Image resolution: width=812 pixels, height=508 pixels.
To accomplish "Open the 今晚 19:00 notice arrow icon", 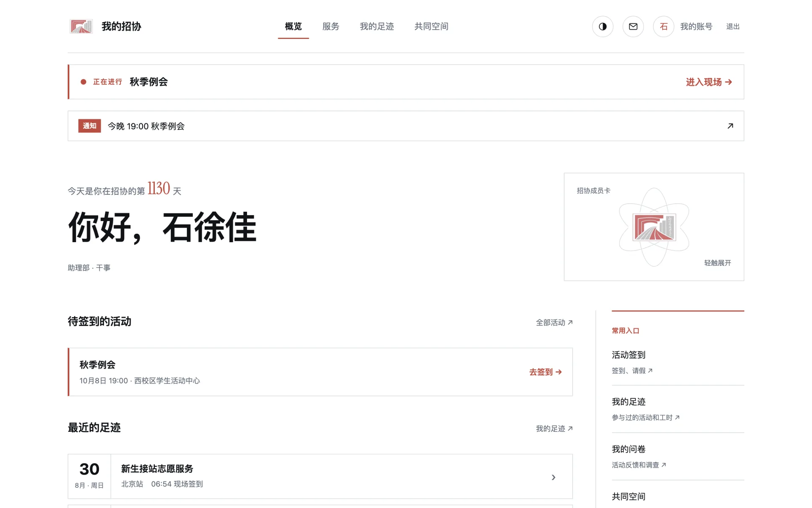I will (730, 126).
